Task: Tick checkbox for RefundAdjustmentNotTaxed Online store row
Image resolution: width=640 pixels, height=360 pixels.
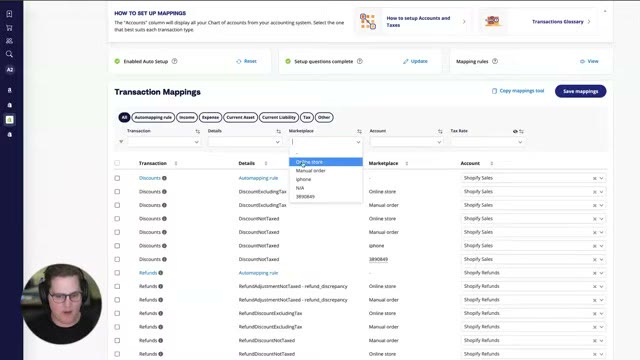Action: 117,287
